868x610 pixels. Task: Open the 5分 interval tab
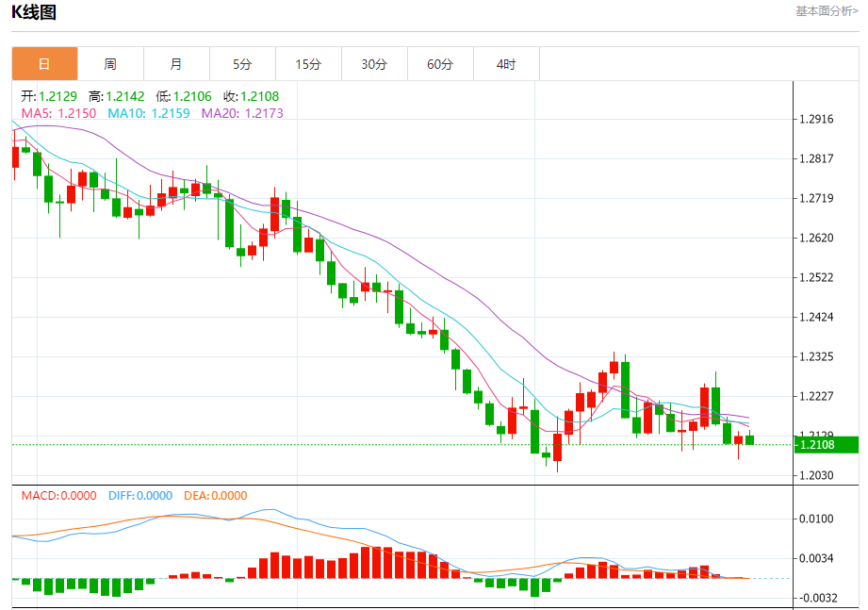tap(242, 64)
